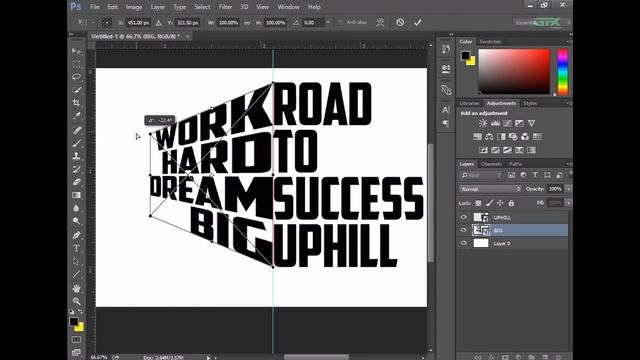
Task: Select the Brush tool
Action: [x=76, y=143]
